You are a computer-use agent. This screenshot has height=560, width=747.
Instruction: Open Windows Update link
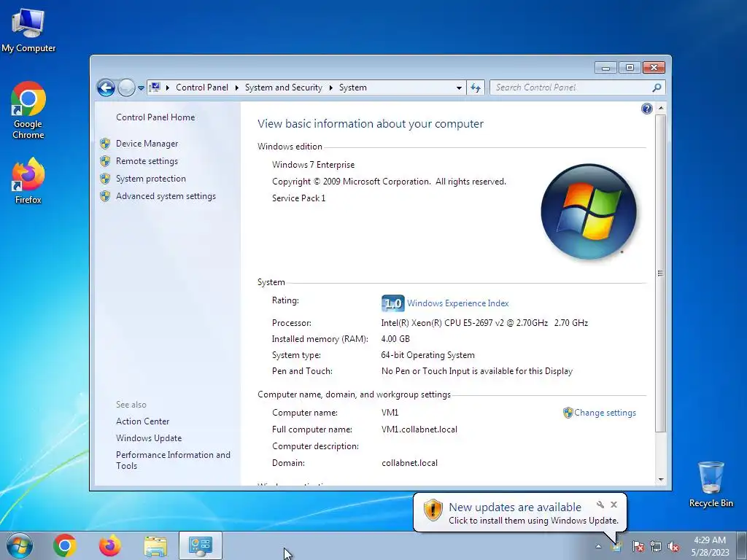click(149, 438)
